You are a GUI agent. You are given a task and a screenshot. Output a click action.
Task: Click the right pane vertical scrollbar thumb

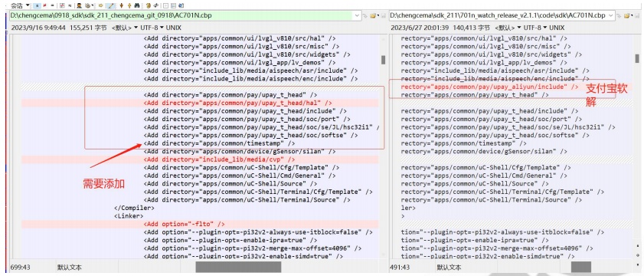click(637, 58)
